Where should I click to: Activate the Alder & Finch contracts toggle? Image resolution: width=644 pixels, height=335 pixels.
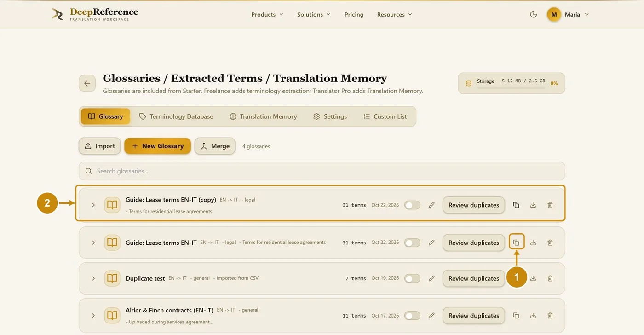[412, 316]
